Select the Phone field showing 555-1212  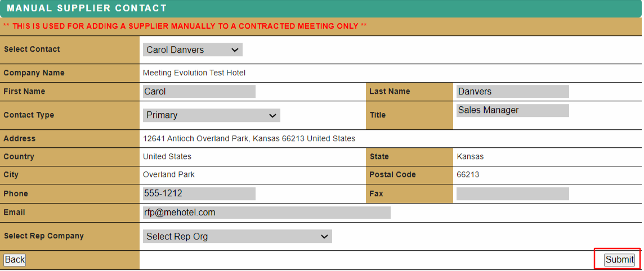199,194
